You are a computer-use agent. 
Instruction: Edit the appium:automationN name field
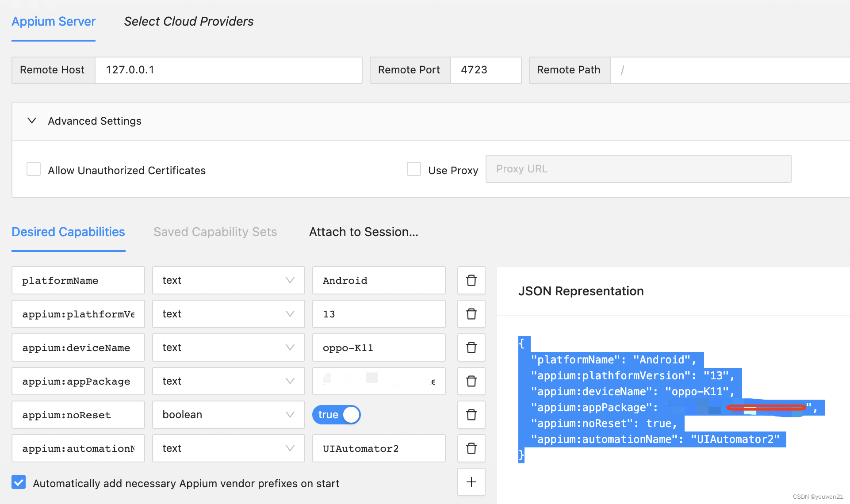78,448
